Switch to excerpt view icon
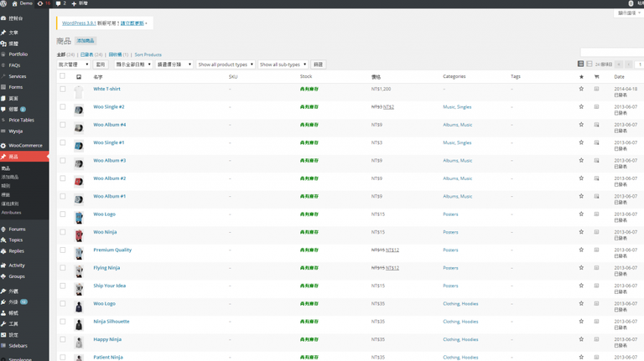Image resolution: width=644 pixels, height=361 pixels. (x=589, y=64)
